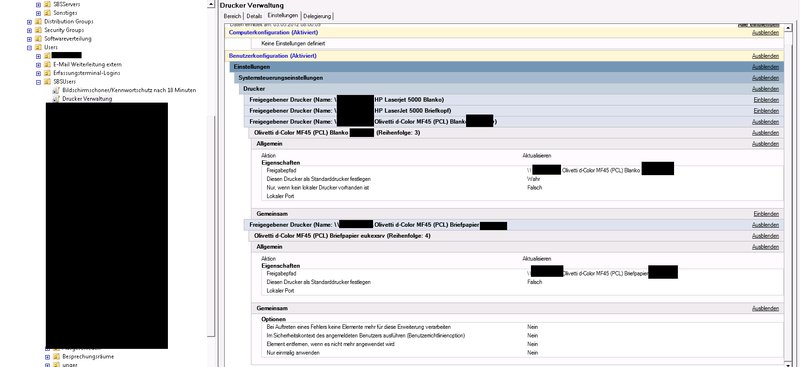
Task: Click Ausblenden on the Einstellungen row
Action: click(x=765, y=67)
